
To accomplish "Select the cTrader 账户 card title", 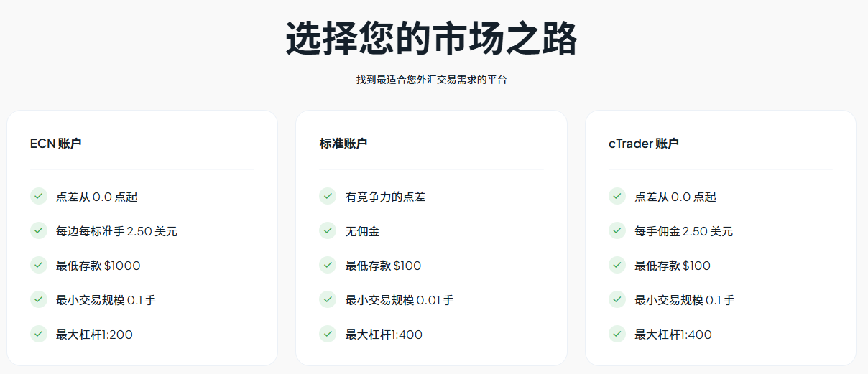I will pyautogui.click(x=644, y=144).
